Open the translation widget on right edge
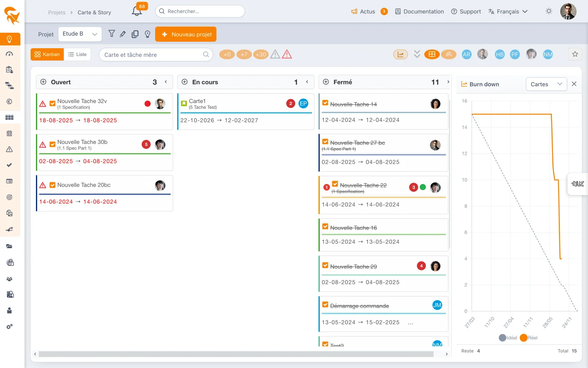This screenshot has height=368, width=588. click(577, 184)
